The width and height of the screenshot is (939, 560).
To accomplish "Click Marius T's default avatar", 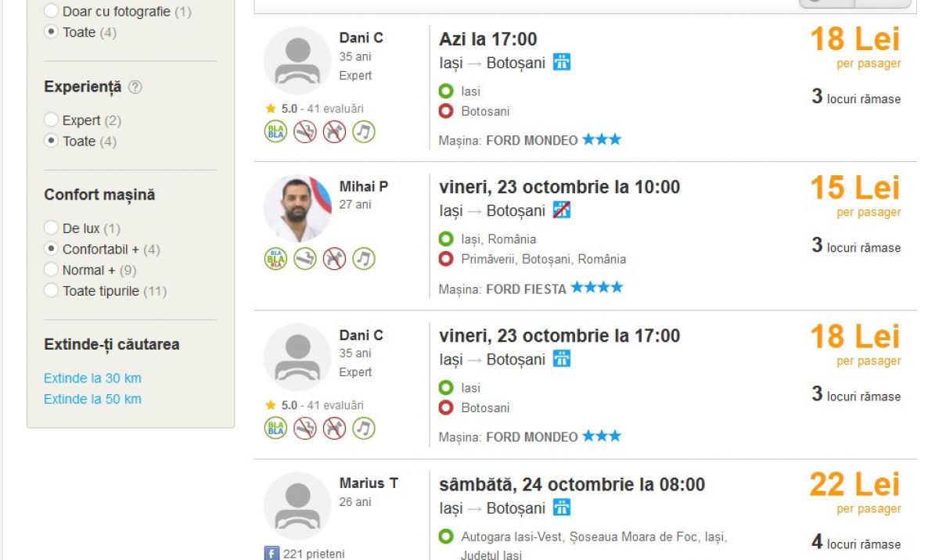I will [x=297, y=506].
